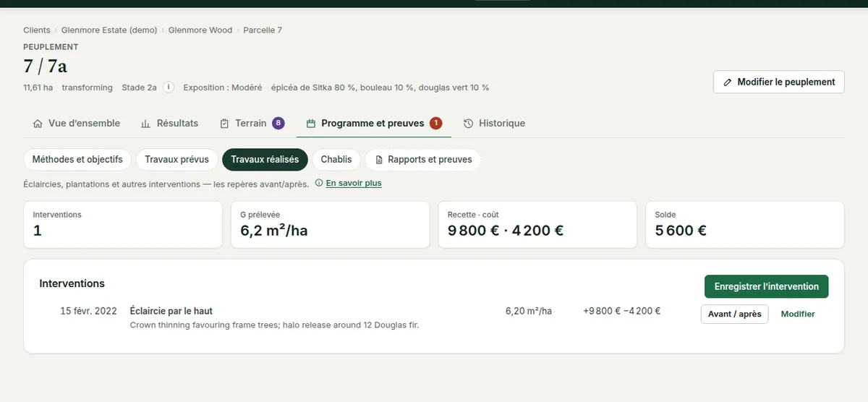The height and width of the screenshot is (402, 868).
Task: Click the 11,61 ha area text
Action: 38,87
